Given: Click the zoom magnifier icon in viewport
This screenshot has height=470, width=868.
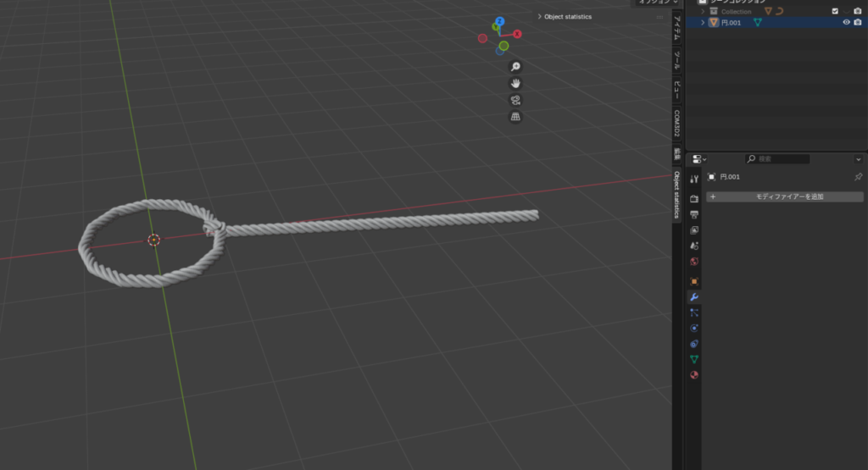Looking at the screenshot, I should (515, 67).
